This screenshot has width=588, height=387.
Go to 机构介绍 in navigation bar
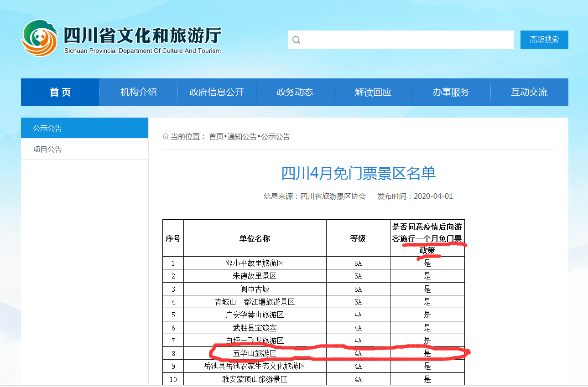point(139,92)
